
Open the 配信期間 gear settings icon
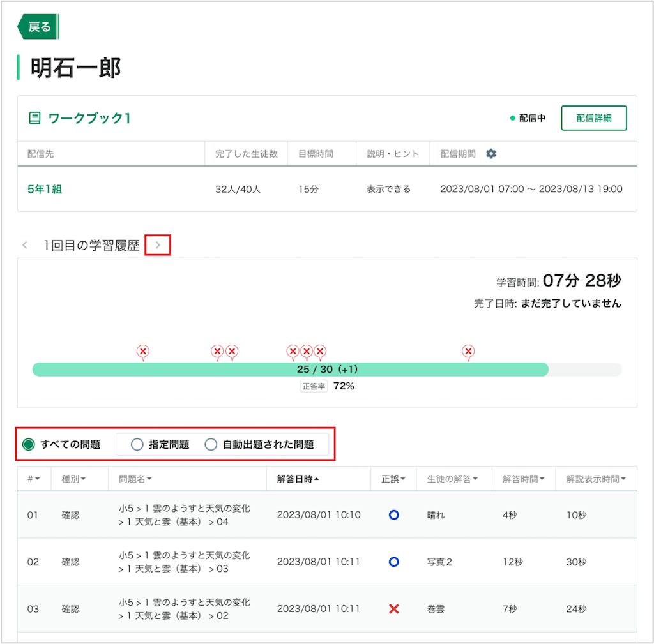(491, 154)
